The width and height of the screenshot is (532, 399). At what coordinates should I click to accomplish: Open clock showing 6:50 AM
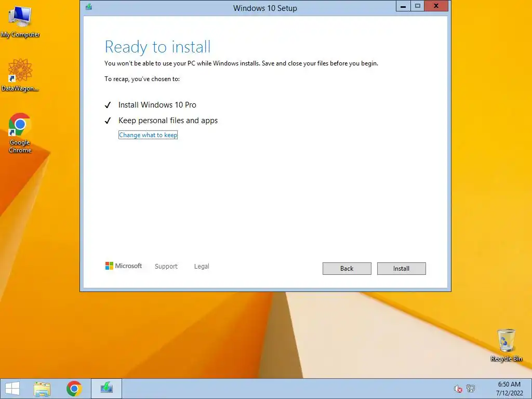(x=509, y=389)
